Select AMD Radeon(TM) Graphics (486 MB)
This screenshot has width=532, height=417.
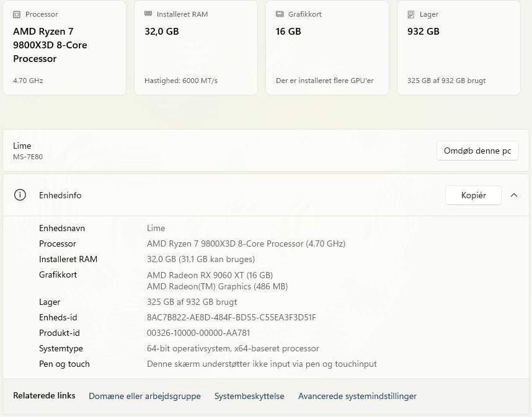coord(218,286)
